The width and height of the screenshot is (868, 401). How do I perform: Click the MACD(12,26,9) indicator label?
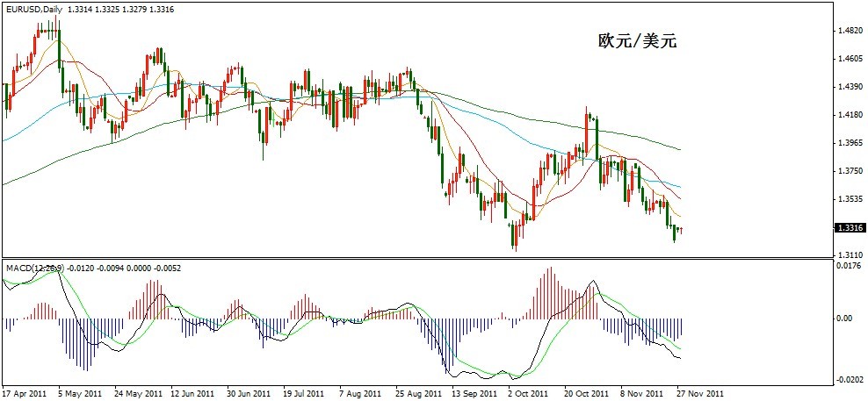[x=35, y=268]
